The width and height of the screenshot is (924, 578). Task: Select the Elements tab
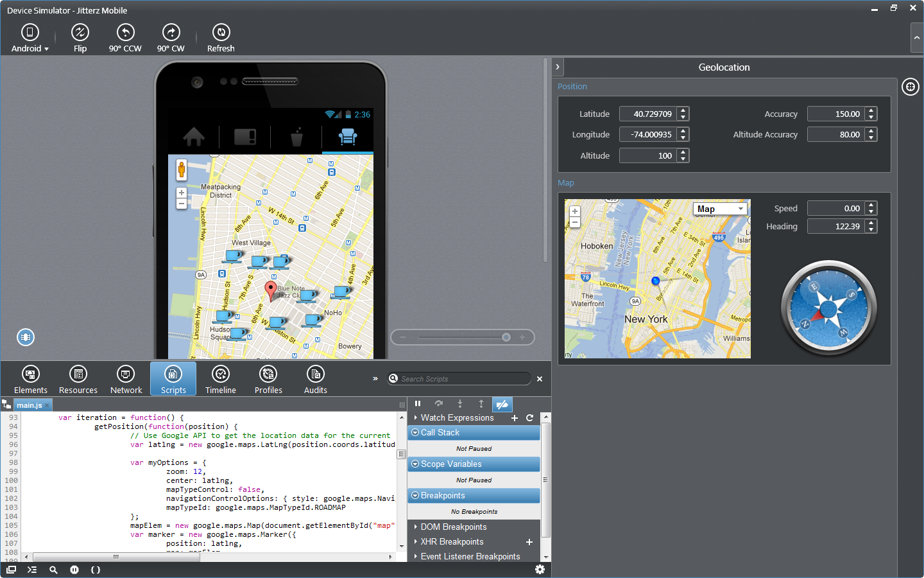click(31, 379)
